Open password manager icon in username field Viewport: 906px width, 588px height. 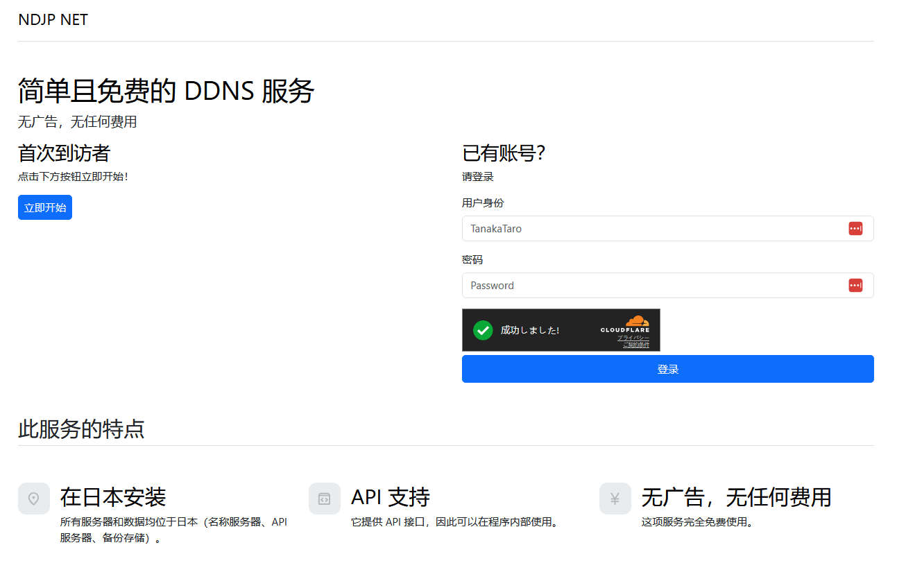tap(855, 228)
